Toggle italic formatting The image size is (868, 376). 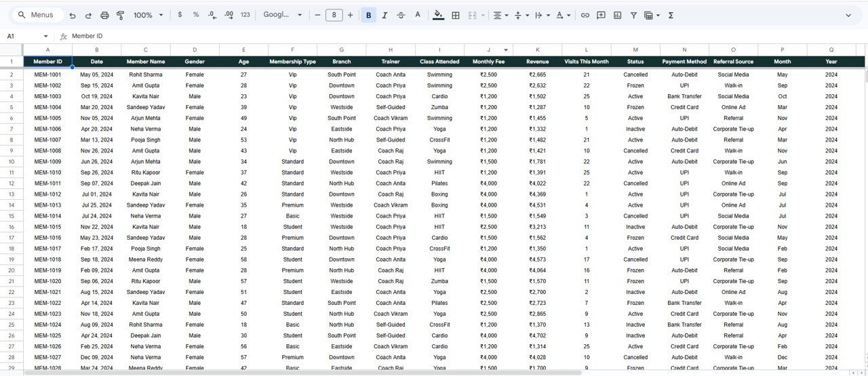coord(384,15)
